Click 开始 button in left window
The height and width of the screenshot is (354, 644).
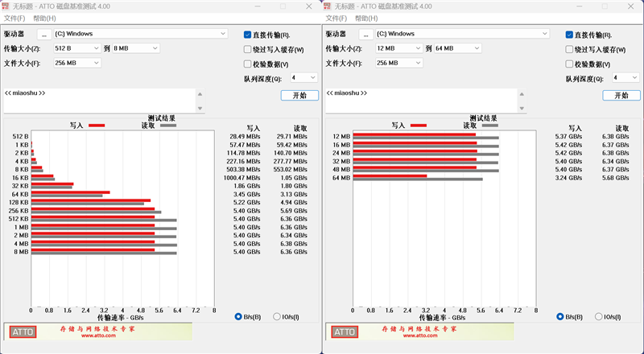click(x=299, y=95)
